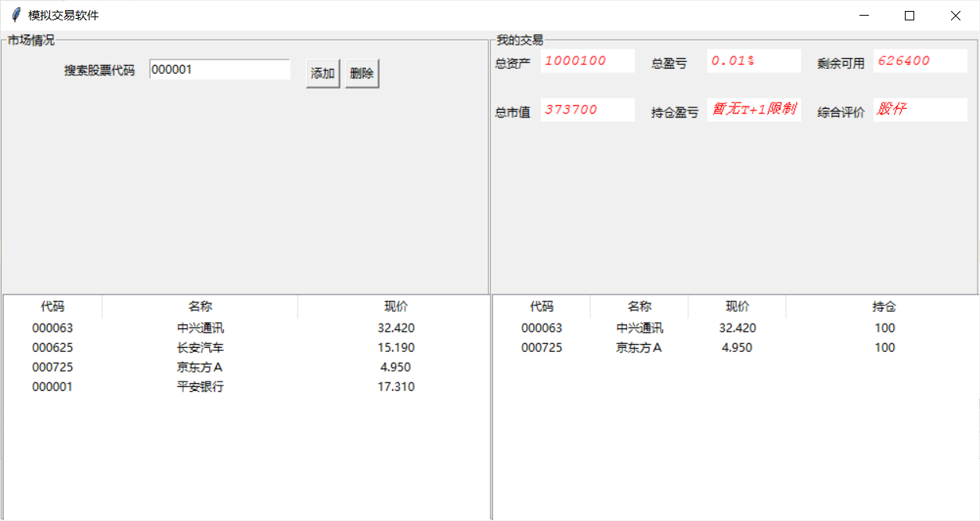Click the 市场情况 group title

point(31,40)
